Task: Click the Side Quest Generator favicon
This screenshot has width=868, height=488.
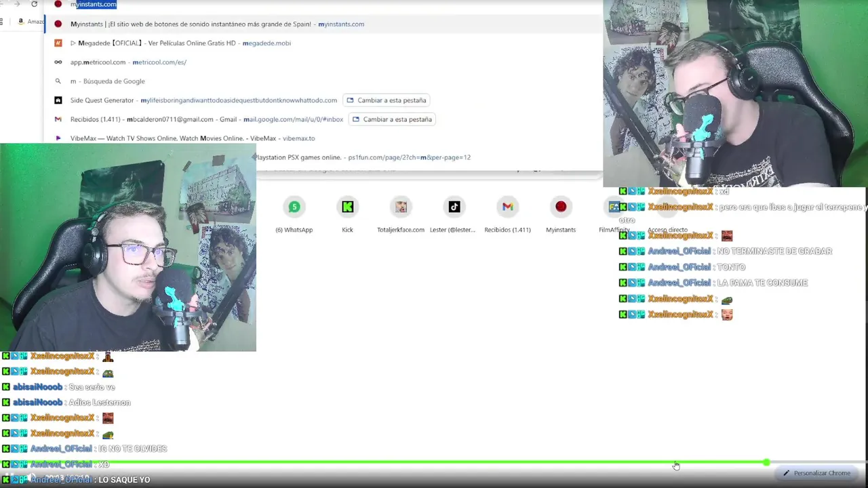Action: (58, 100)
